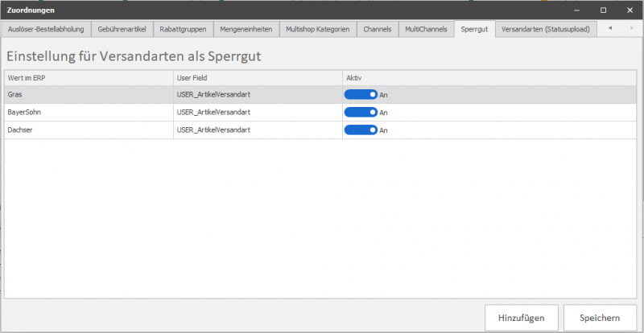Sort by Wert im ERP column header
Image resolution: width=644 pixels, height=333 pixels.
(x=89, y=77)
